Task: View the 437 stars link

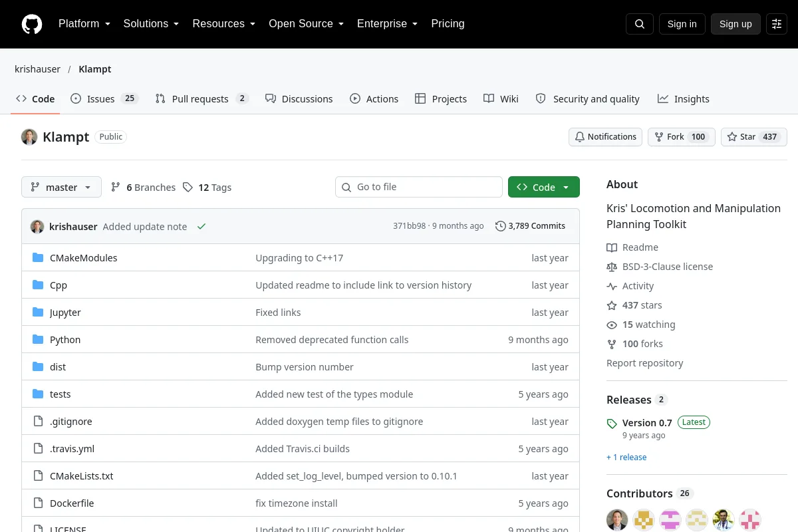Action: tap(634, 305)
